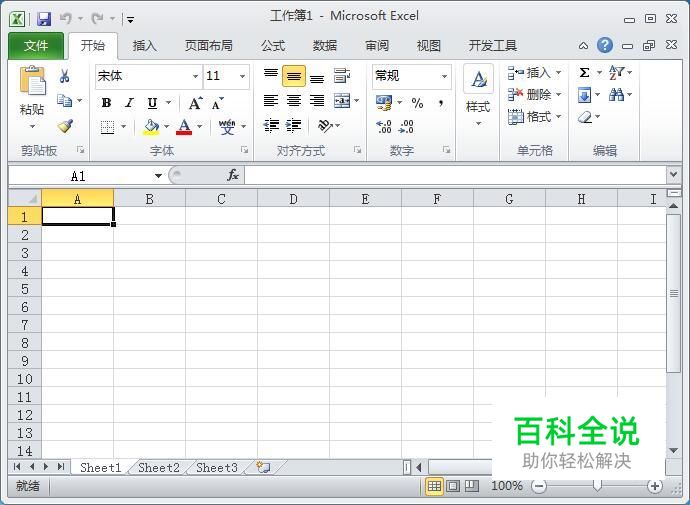This screenshot has width=690, height=505.
Task: Align text to the bottom
Action: click(317, 77)
